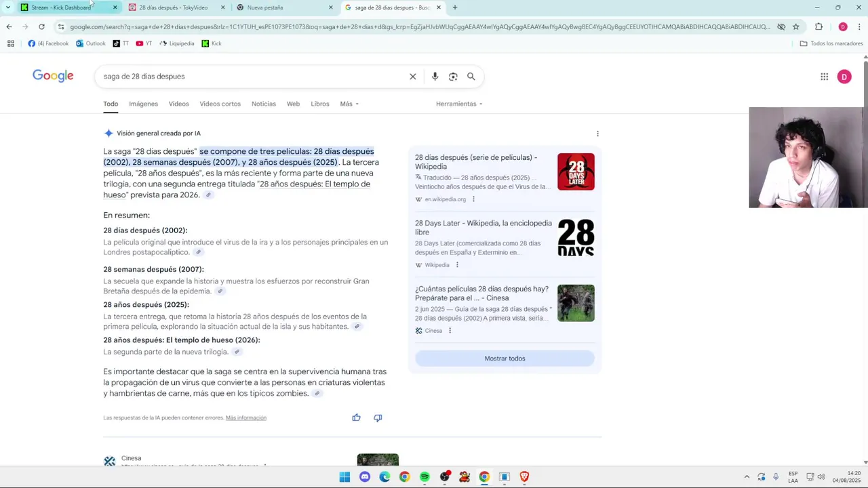
Task: Open Chrome three-dot menu
Action: click(860, 26)
